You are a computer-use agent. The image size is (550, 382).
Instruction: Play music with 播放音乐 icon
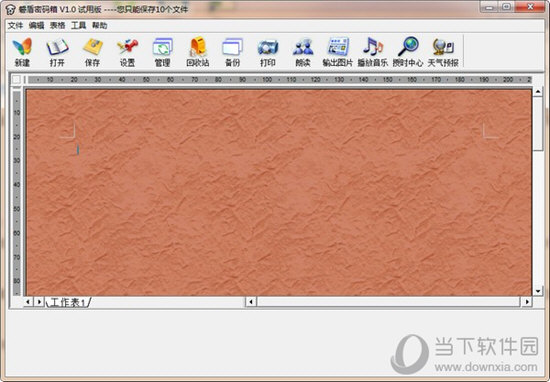[373, 52]
